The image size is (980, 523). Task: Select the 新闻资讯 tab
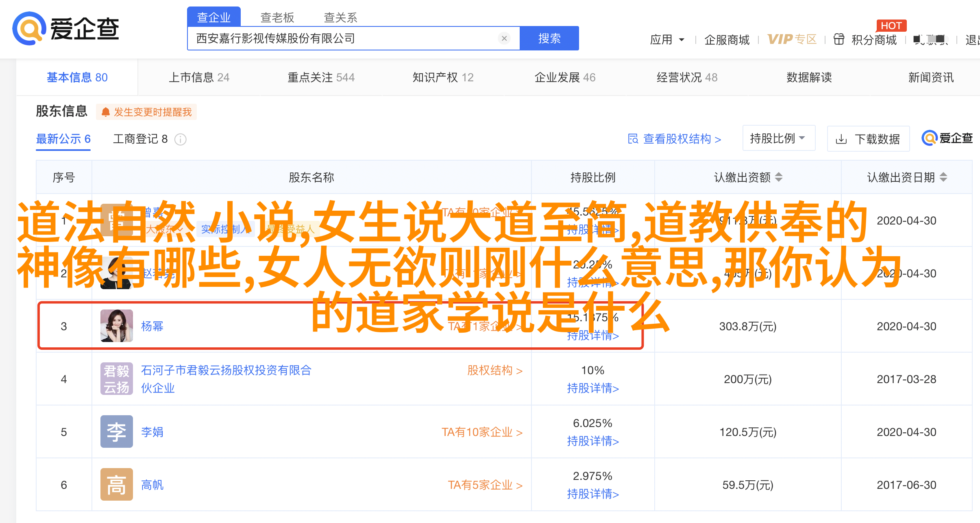point(931,77)
